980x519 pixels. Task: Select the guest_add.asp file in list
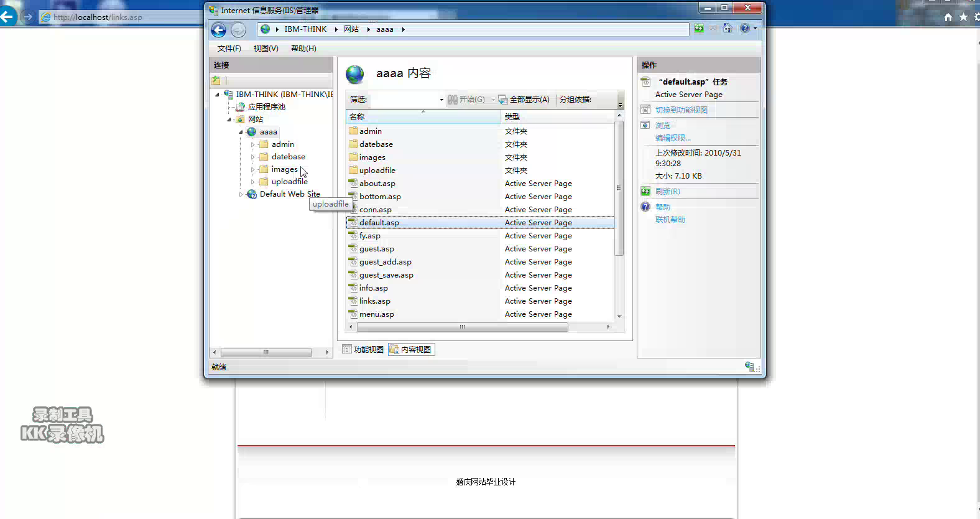coord(385,262)
